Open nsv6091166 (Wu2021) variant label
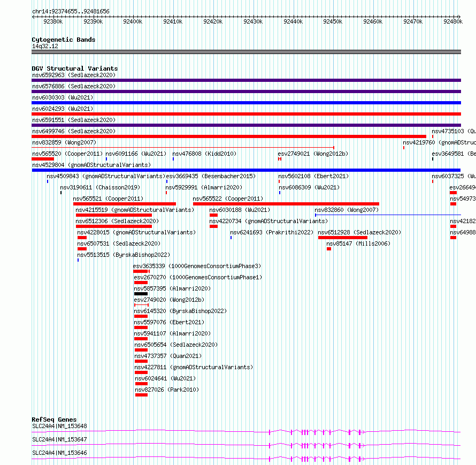Screen dimensions: 476x465 [x=136, y=154]
